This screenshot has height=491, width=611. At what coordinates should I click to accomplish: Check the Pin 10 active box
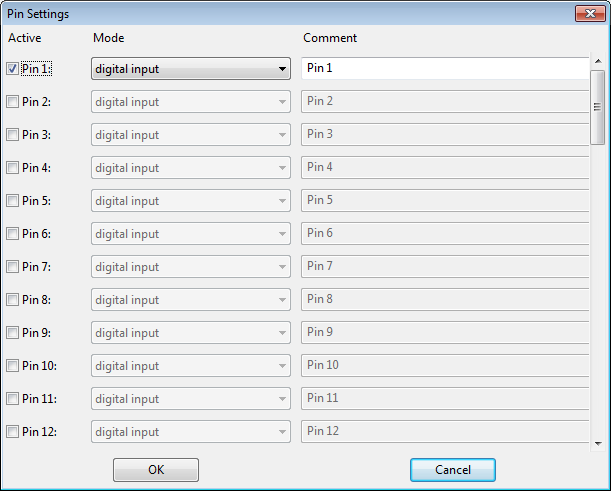coord(12,366)
